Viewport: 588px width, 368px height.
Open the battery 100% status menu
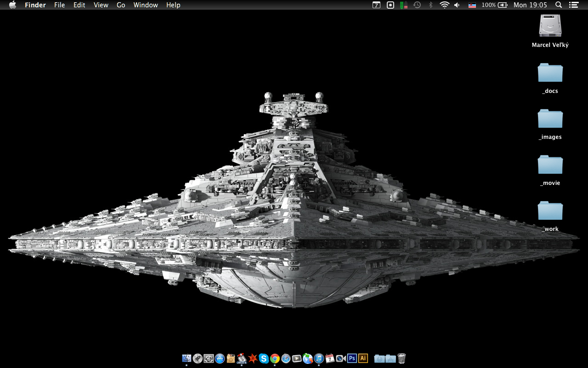click(x=495, y=5)
